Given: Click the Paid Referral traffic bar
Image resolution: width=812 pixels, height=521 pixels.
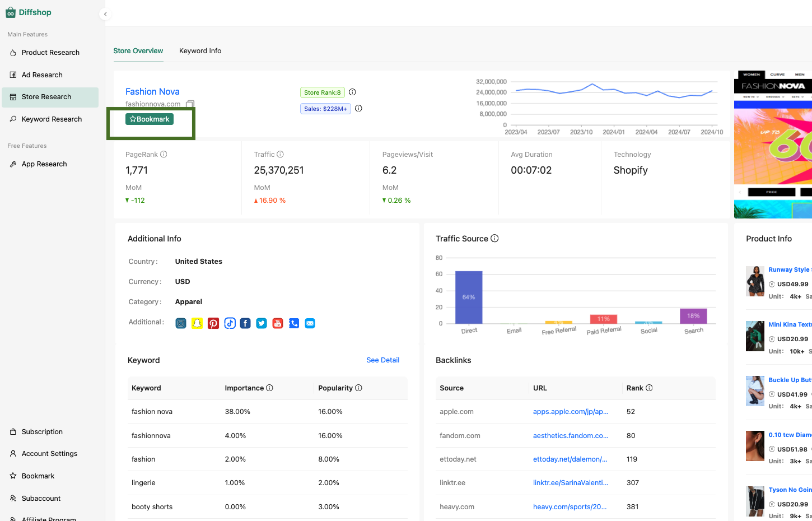Looking at the screenshot, I should (604, 319).
